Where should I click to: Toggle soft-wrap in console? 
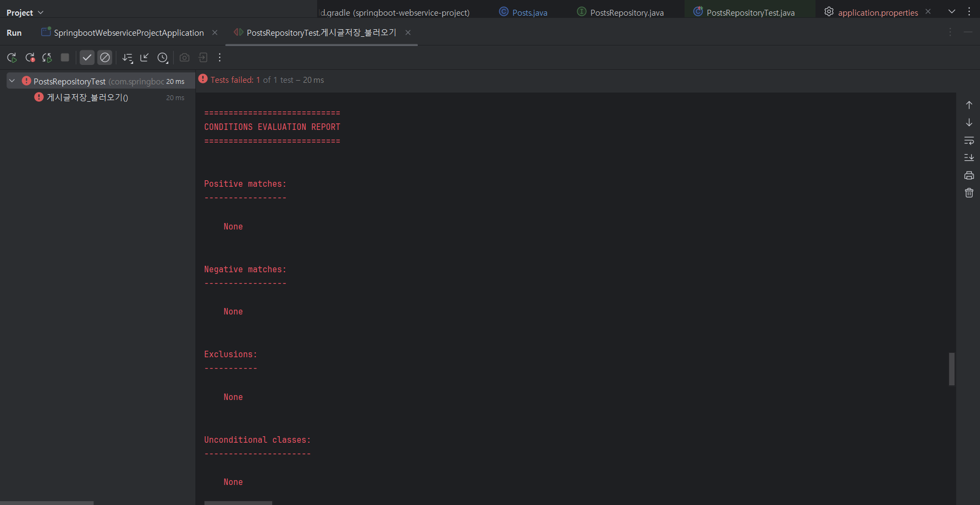tap(969, 141)
